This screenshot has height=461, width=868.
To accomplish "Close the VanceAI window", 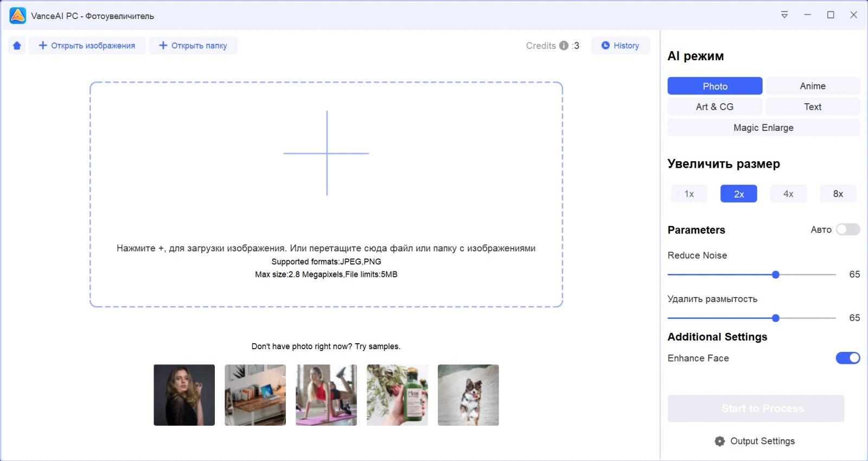I will click(853, 15).
